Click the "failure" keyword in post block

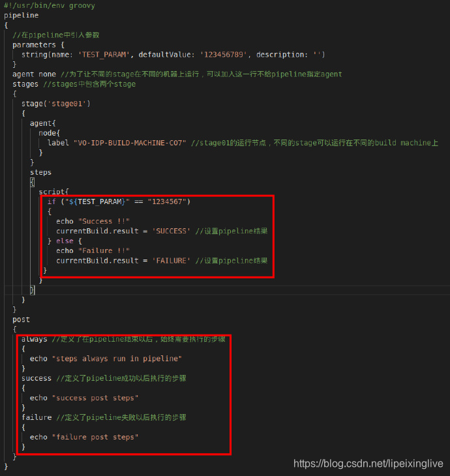[x=37, y=418]
